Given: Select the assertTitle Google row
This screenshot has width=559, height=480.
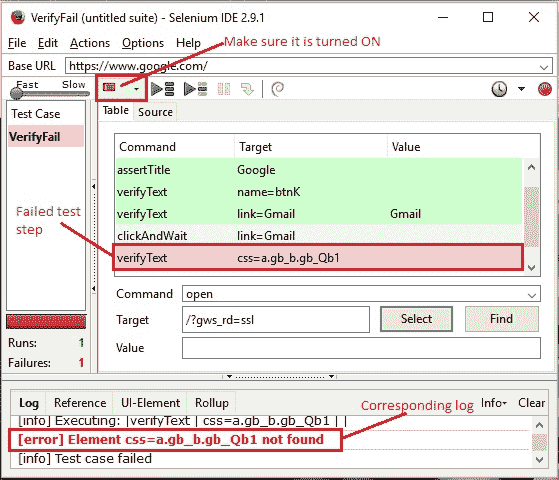Looking at the screenshot, I should pyautogui.click(x=319, y=170).
